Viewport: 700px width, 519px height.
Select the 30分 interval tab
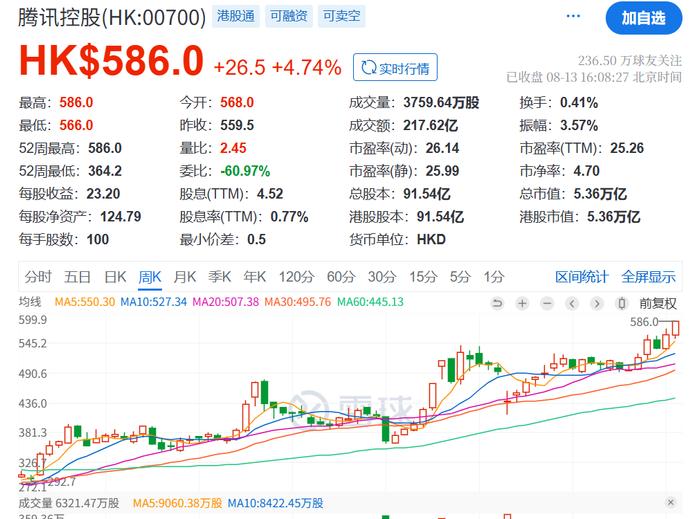pyautogui.click(x=382, y=277)
